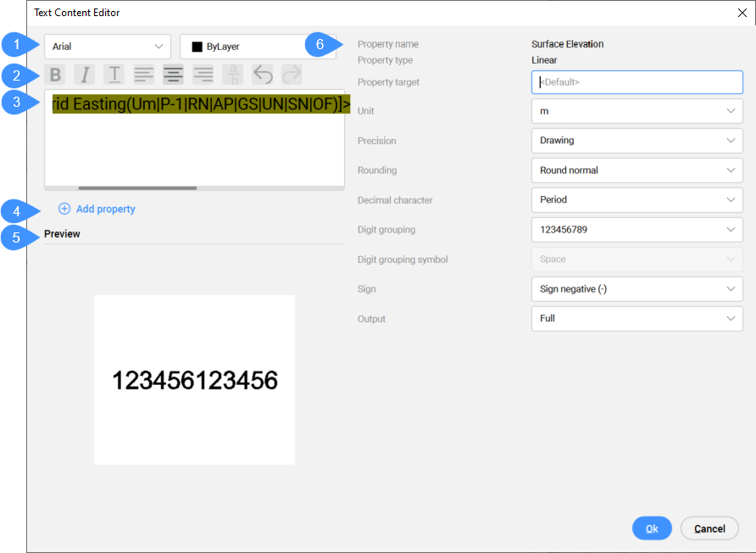
Task: Toggle Bold text formatting
Action: click(x=56, y=75)
